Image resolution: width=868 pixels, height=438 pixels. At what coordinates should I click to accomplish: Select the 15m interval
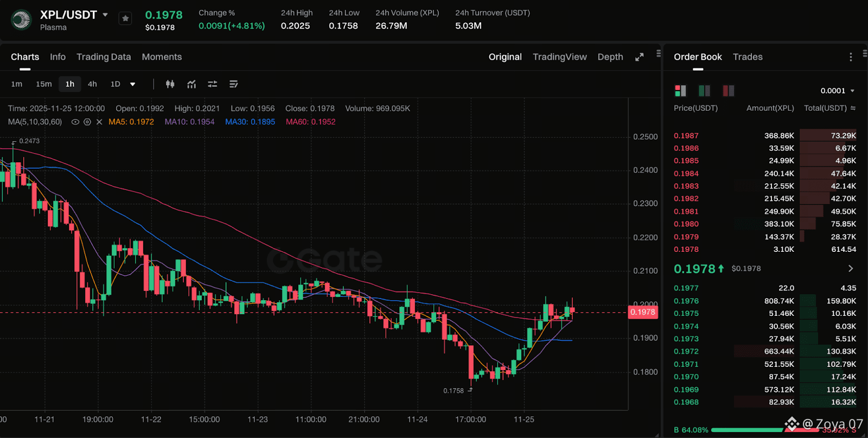click(x=44, y=84)
